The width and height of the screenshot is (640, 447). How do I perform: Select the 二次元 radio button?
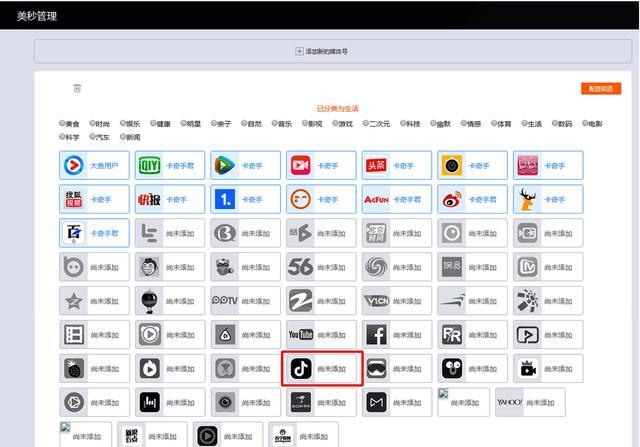coord(365,123)
